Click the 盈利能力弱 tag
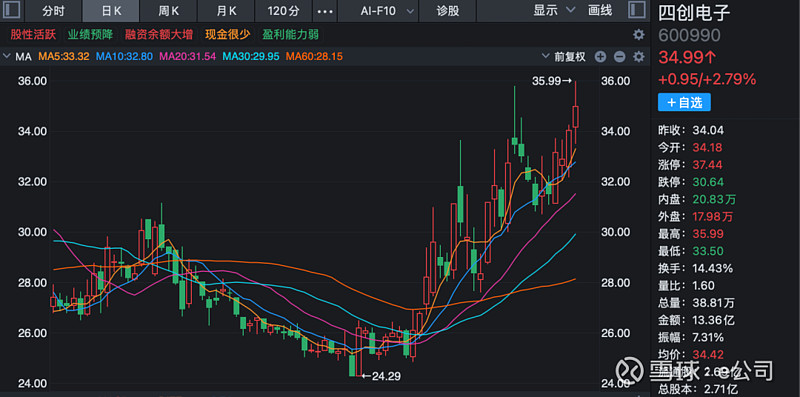Image resolution: width=800 pixels, height=397 pixels. click(290, 35)
